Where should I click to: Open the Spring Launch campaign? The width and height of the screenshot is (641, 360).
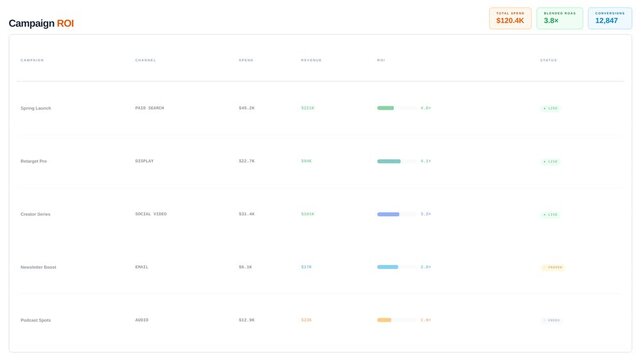click(x=36, y=108)
